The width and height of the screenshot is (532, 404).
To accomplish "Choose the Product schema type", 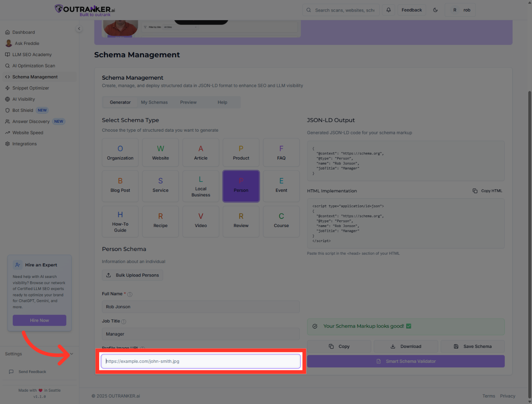I will (x=241, y=153).
